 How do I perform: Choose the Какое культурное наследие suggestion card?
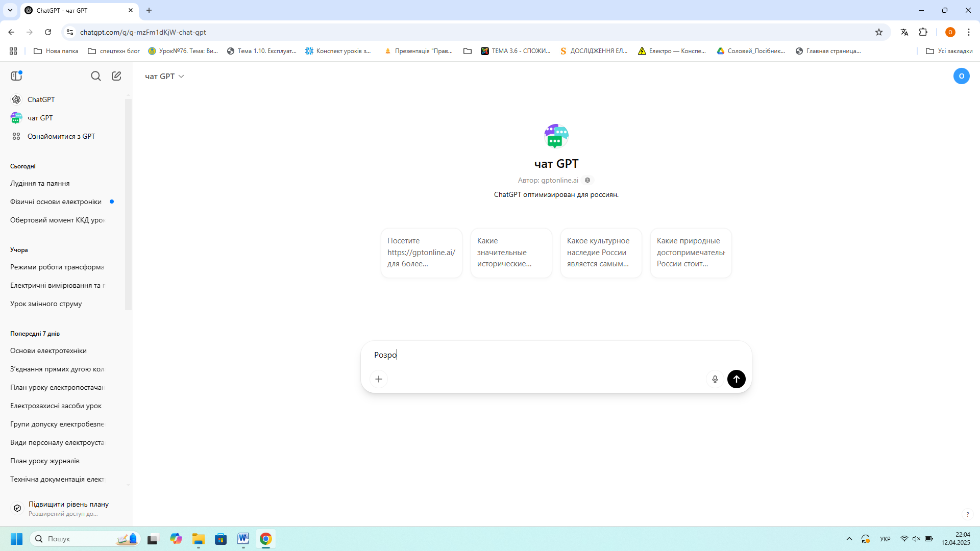coord(601,253)
